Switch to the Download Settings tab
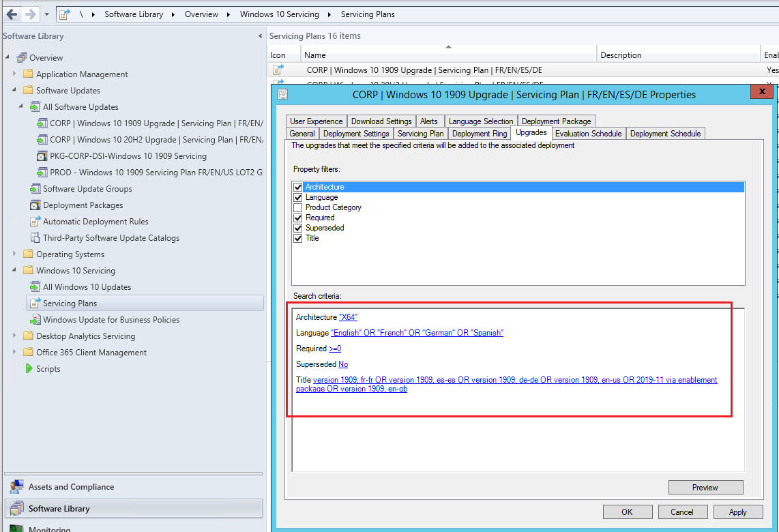This screenshot has width=779, height=532. coord(381,121)
